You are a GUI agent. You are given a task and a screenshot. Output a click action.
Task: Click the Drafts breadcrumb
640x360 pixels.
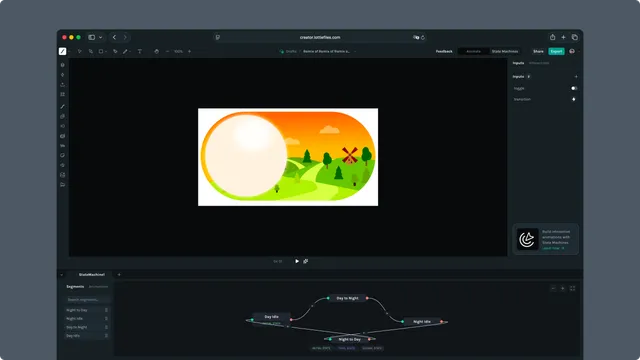pyautogui.click(x=291, y=51)
